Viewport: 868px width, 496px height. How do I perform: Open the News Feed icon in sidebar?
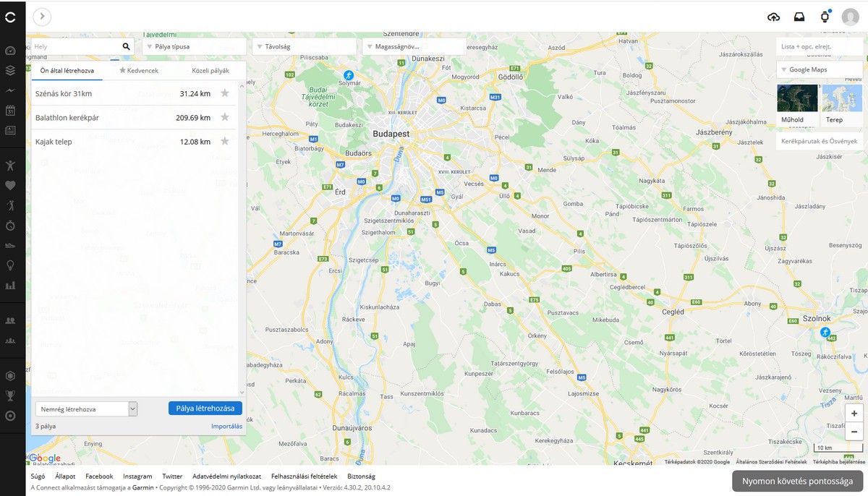click(10, 131)
